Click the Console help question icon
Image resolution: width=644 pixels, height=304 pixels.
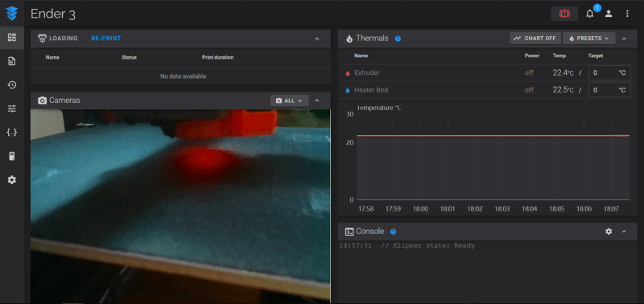(393, 232)
